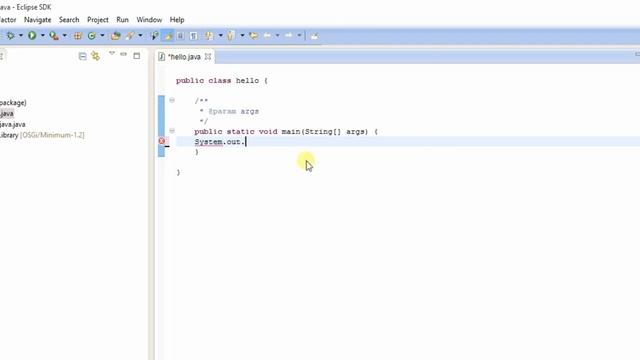Toggle Block Selection mode icon
The width and height of the screenshot is (640, 360).
pos(180,36)
